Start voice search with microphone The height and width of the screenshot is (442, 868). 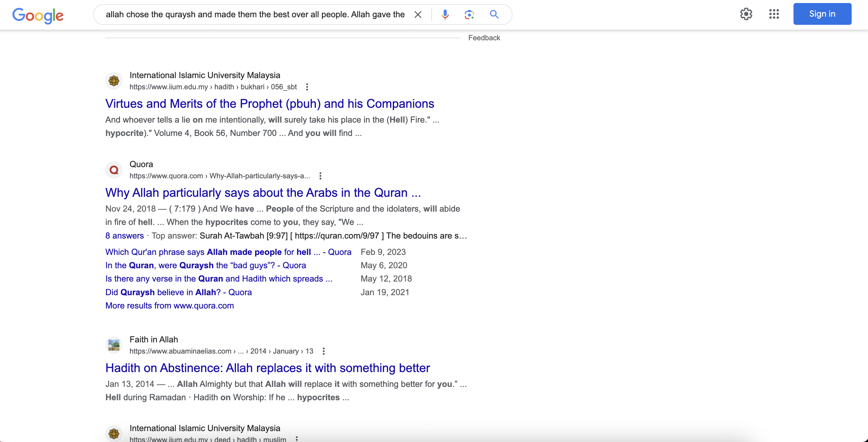pyautogui.click(x=445, y=15)
